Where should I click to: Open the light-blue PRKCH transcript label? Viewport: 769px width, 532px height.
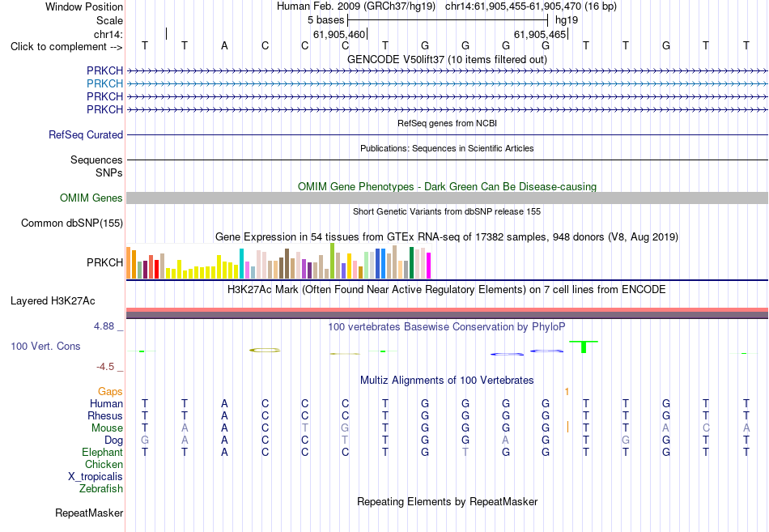(104, 83)
